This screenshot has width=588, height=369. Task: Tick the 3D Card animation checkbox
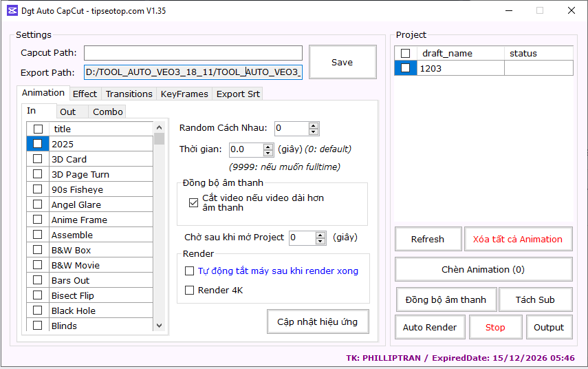(38, 159)
